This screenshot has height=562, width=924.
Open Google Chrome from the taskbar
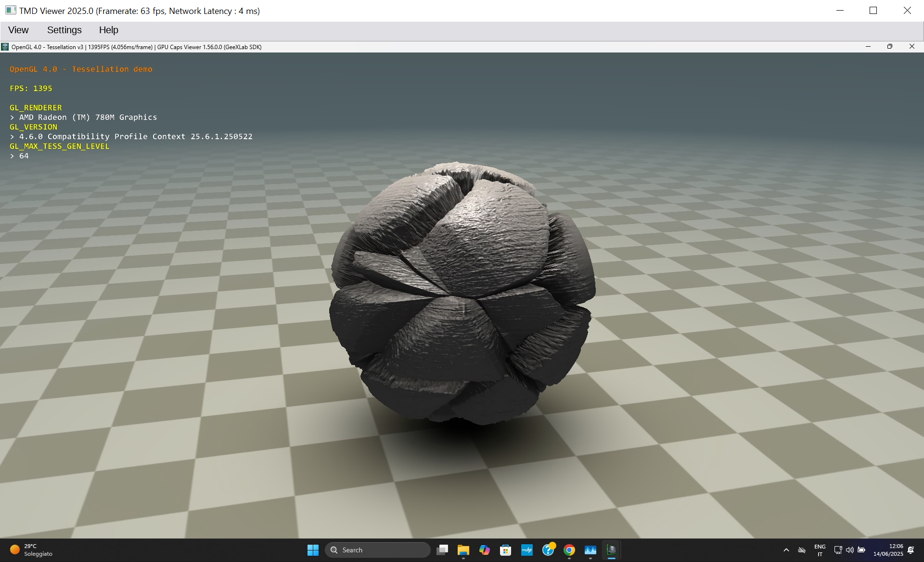569,550
